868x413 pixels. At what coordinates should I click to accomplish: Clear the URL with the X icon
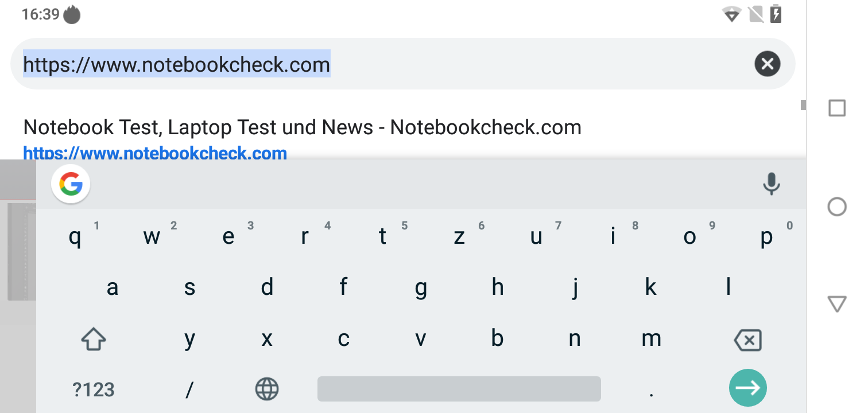pyautogui.click(x=768, y=64)
